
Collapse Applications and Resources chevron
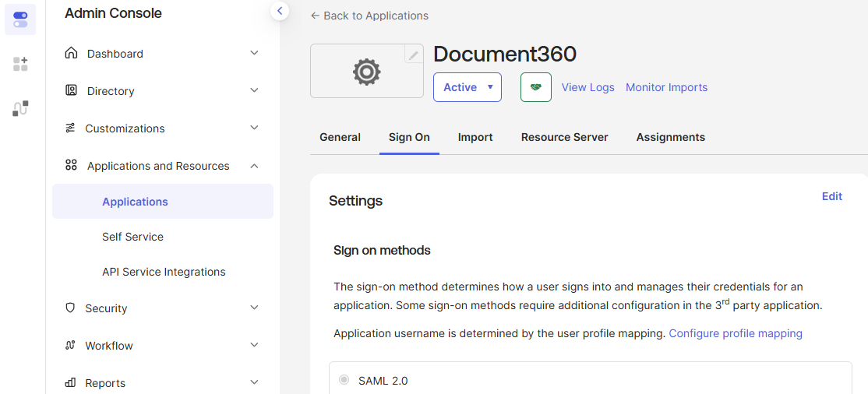pyautogui.click(x=254, y=165)
